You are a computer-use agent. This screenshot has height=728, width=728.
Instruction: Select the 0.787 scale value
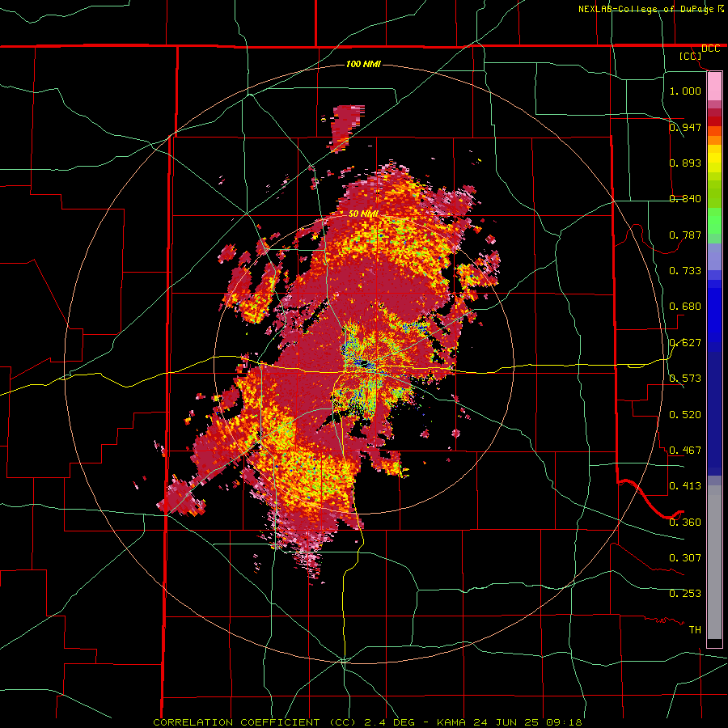[685, 235]
